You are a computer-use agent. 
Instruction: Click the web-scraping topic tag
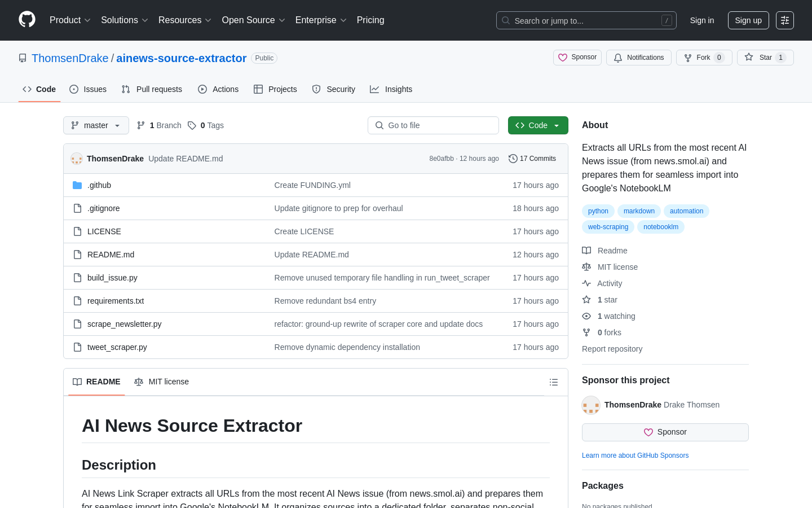(x=608, y=227)
